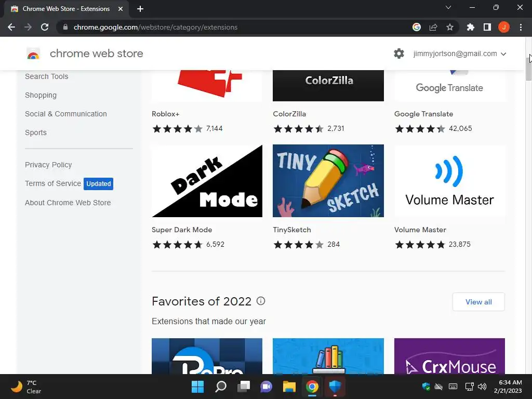Image resolution: width=532 pixels, height=399 pixels.
Task: Open Chrome three-dot menu
Action: (x=521, y=27)
